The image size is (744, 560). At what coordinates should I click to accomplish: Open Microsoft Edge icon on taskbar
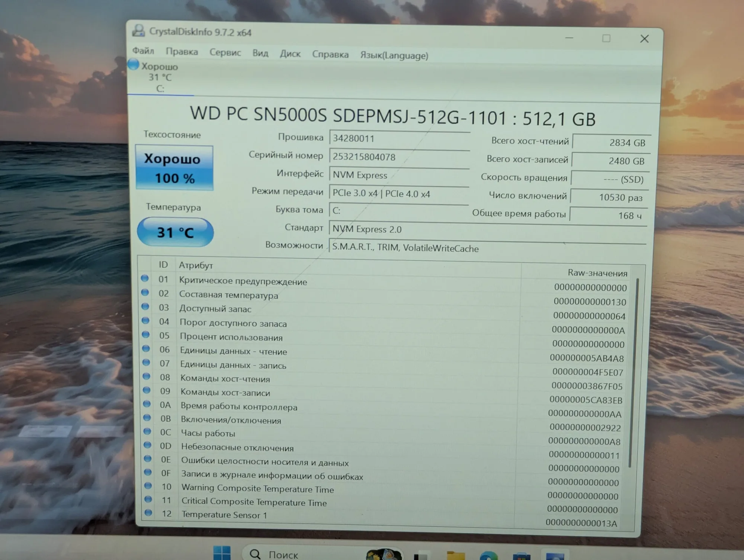488,556
